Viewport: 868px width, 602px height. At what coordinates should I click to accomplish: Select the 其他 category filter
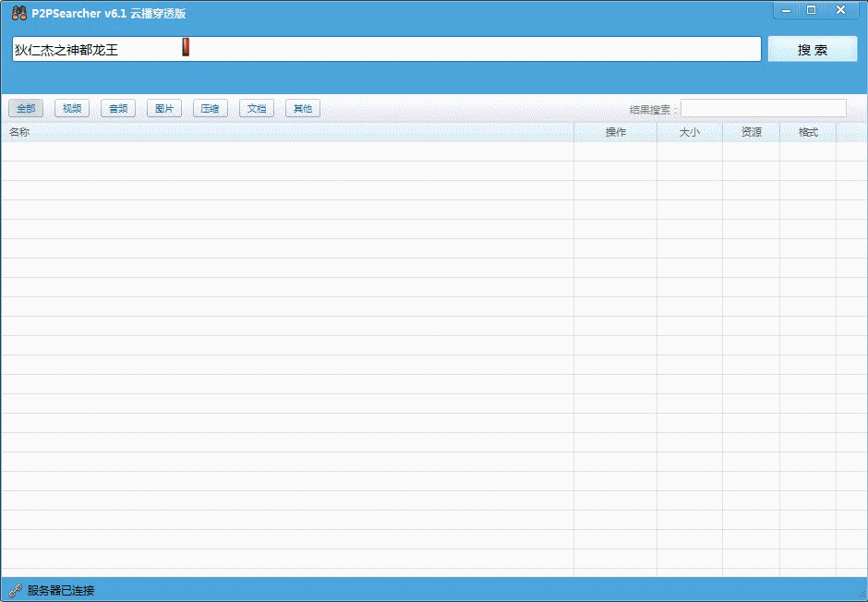pyautogui.click(x=303, y=109)
